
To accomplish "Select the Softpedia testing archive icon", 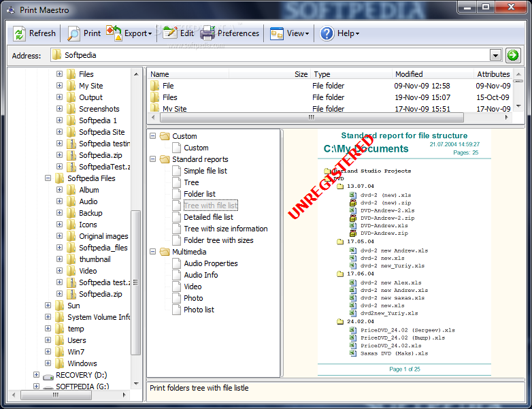I will (x=71, y=144).
